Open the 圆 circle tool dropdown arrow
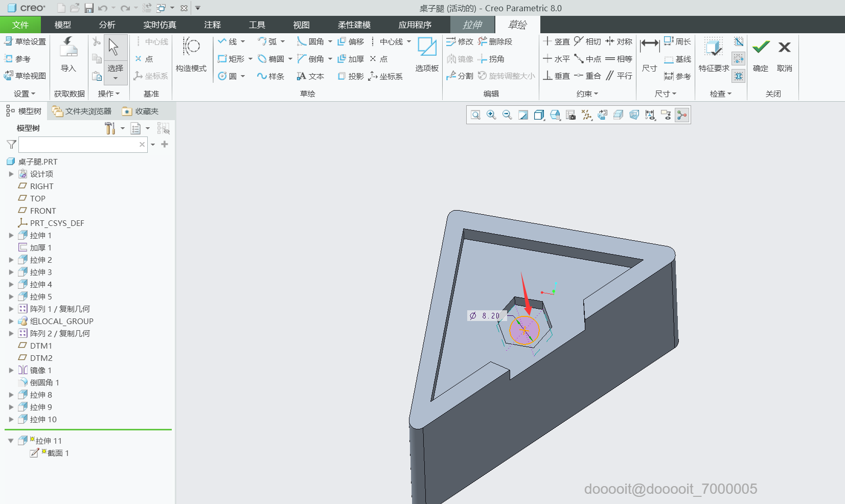The image size is (845, 504). click(243, 76)
